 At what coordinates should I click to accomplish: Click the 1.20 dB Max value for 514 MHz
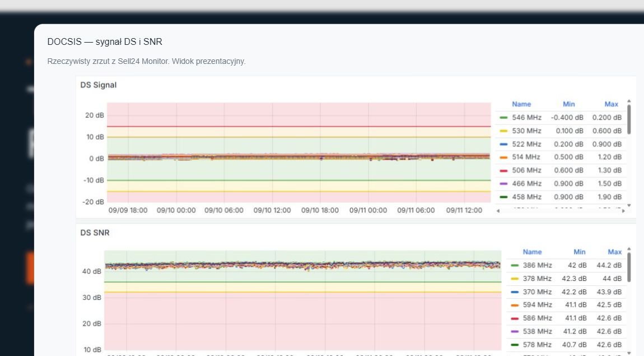click(609, 157)
